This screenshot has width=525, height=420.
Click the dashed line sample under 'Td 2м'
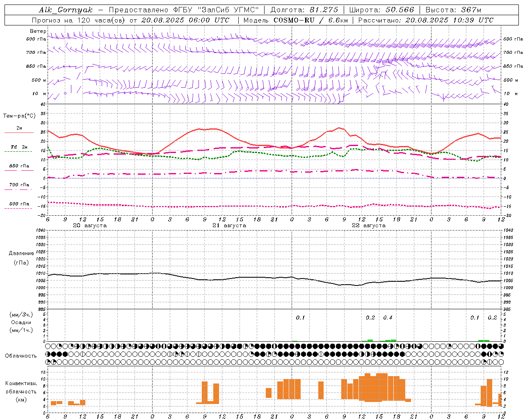18,152
